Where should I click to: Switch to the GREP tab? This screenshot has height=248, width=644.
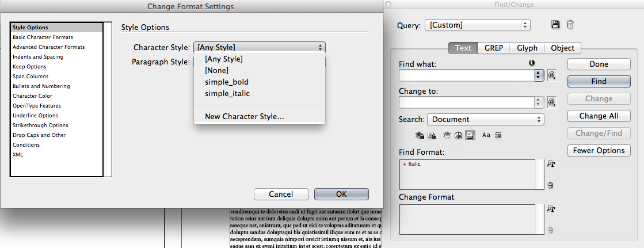pos(494,48)
